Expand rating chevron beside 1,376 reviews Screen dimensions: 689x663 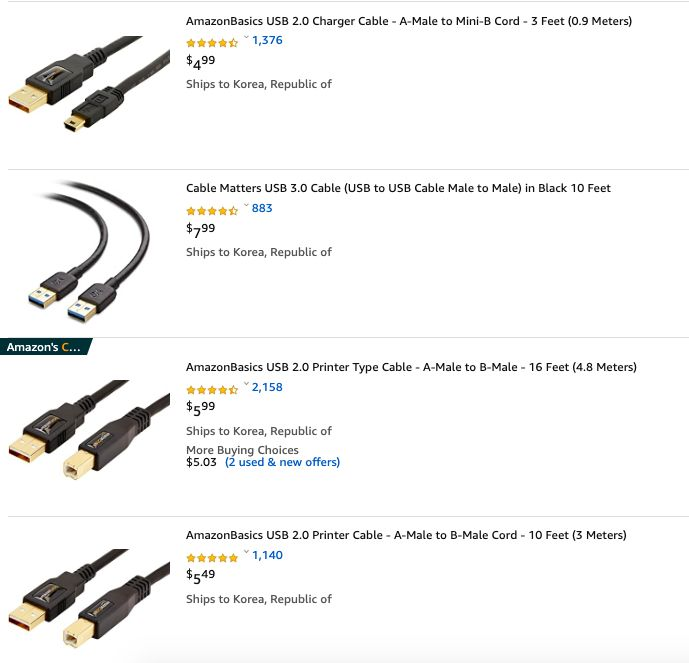(246, 37)
